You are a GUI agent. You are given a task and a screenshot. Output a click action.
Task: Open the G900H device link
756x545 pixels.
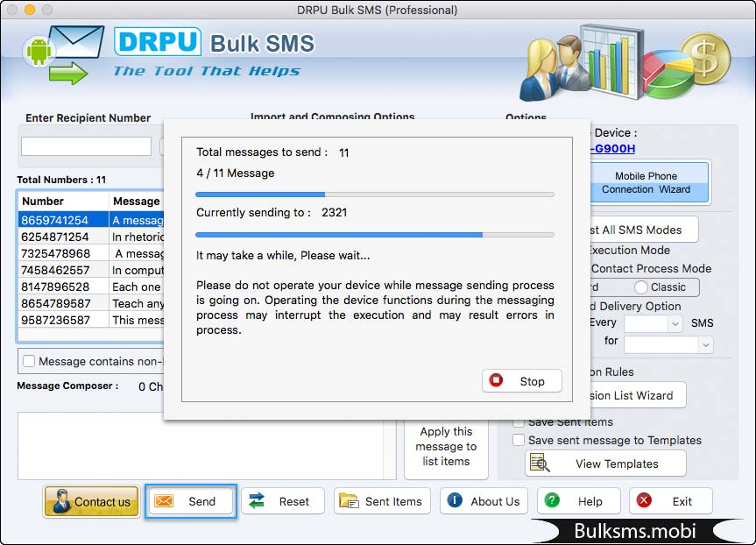pos(612,149)
